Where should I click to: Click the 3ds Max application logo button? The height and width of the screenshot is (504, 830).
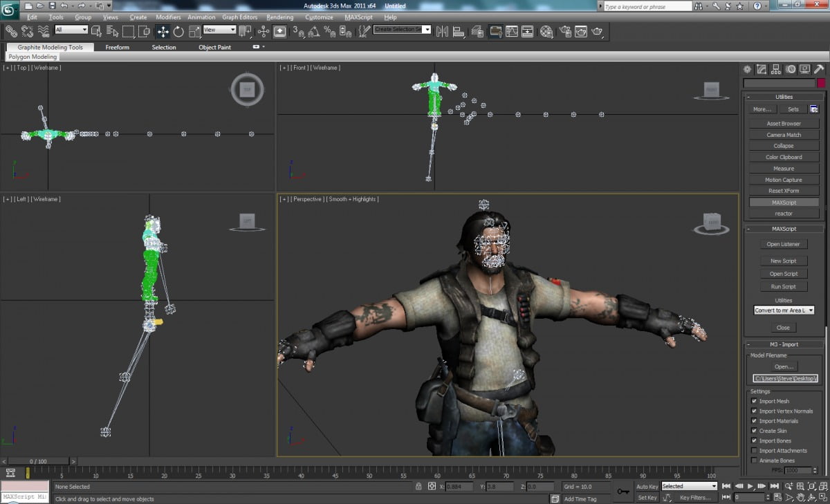point(10,8)
